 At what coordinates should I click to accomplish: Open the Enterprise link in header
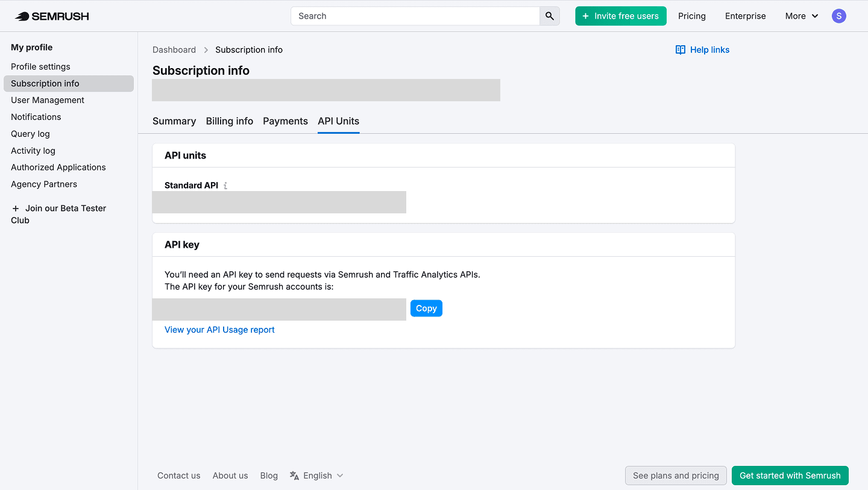tap(746, 16)
